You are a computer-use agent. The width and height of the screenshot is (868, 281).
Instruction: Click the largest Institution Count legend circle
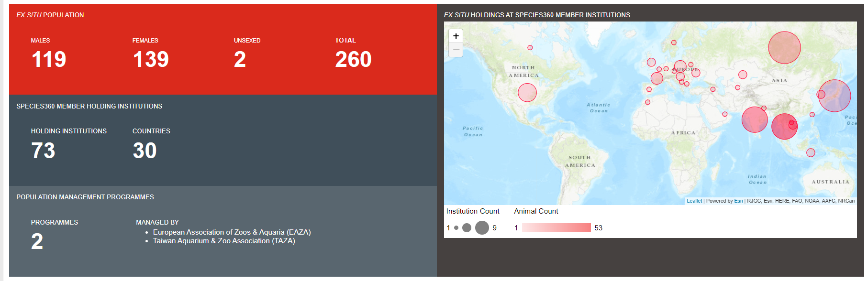[x=482, y=227]
